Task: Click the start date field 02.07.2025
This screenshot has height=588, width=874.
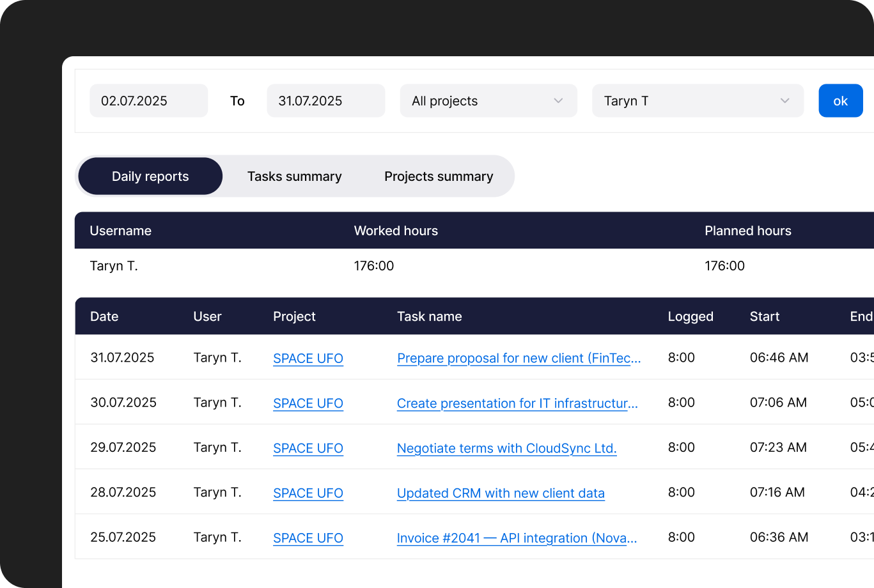Action: (148, 101)
